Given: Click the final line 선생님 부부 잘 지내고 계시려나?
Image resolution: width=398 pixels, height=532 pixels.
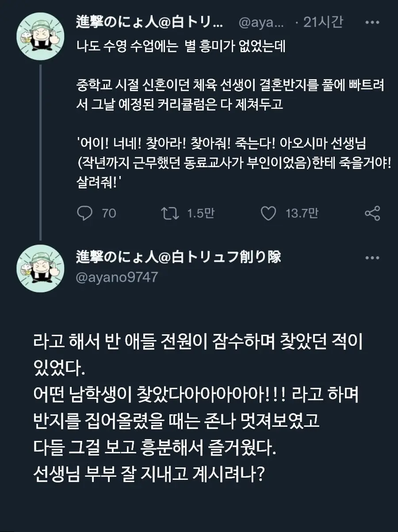Looking at the screenshot, I should pyautogui.click(x=149, y=475).
